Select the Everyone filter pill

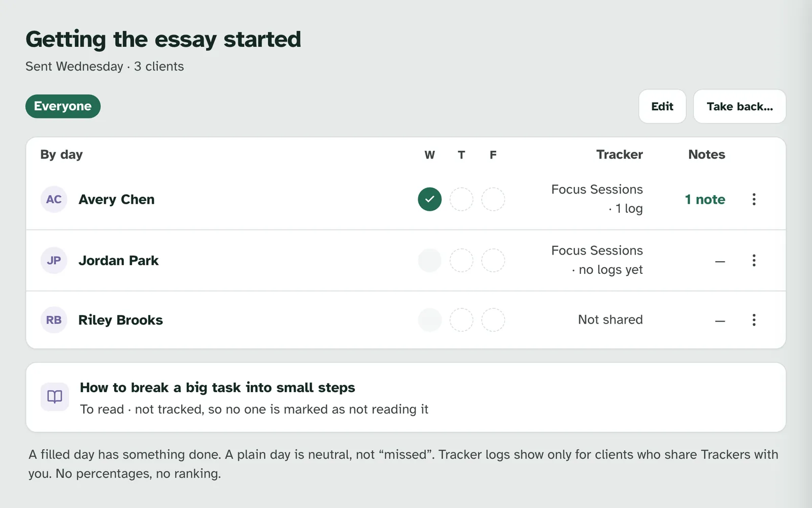[63, 106]
